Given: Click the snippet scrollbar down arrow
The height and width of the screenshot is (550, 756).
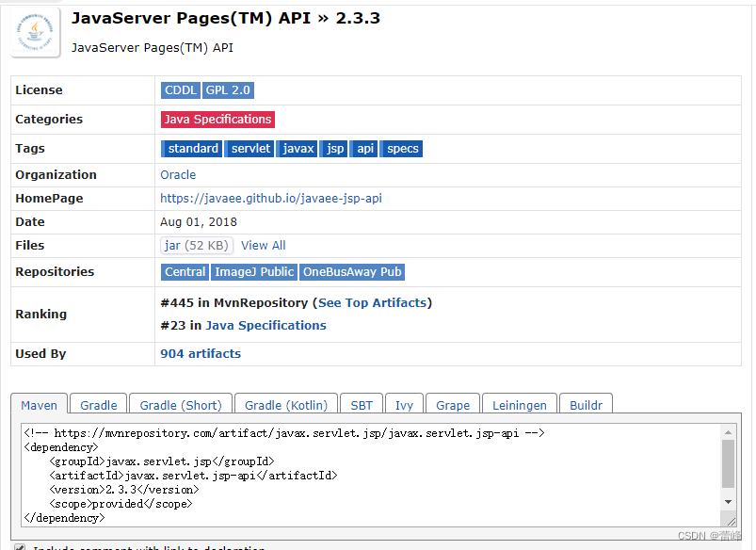Looking at the screenshot, I should [x=728, y=502].
